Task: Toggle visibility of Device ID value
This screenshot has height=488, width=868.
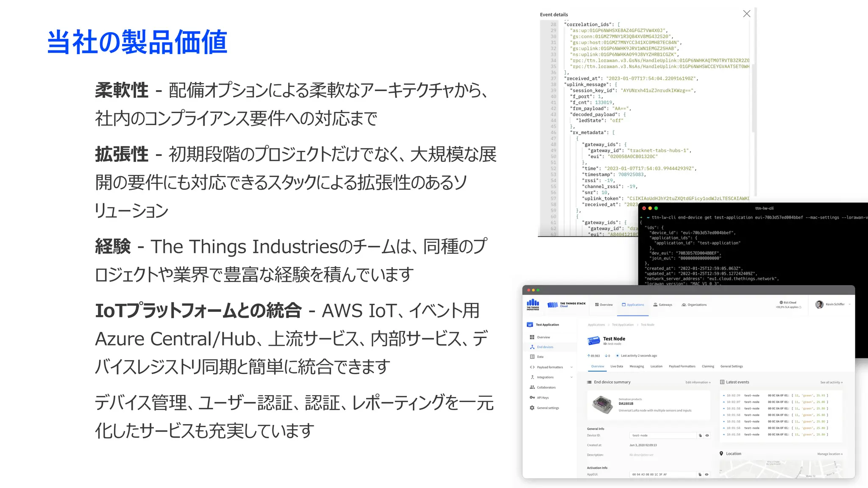Action: [x=707, y=435]
